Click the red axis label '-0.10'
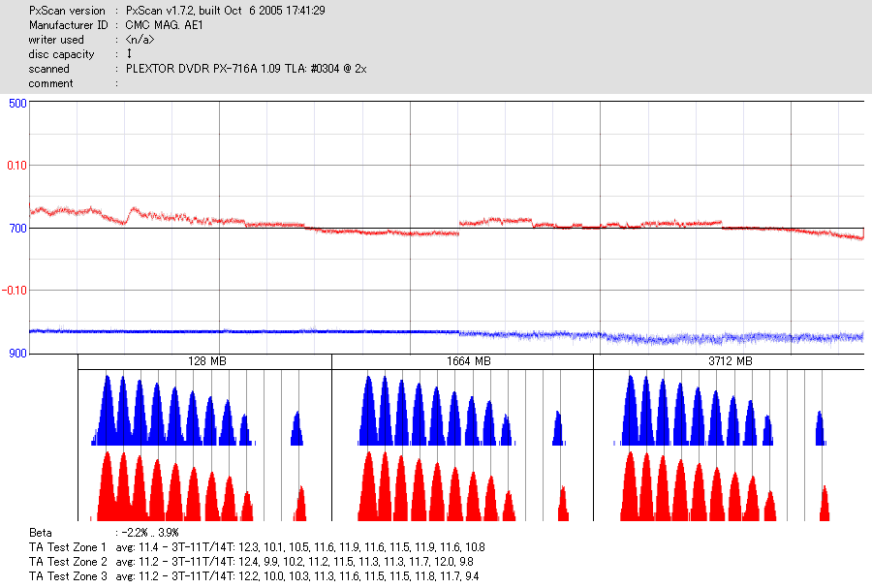 coord(15,291)
